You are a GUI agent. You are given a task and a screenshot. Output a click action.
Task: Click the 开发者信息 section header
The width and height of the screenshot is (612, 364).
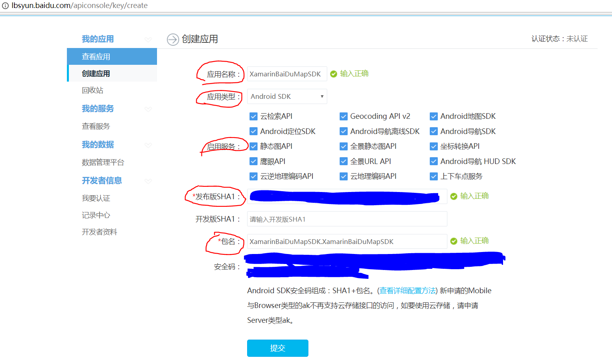(102, 180)
